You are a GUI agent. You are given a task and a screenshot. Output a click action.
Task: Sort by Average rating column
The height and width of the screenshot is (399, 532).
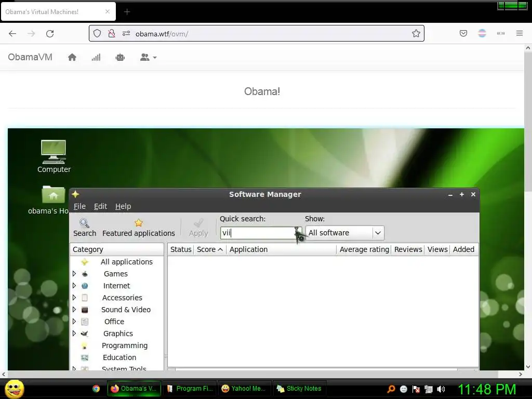point(364,249)
